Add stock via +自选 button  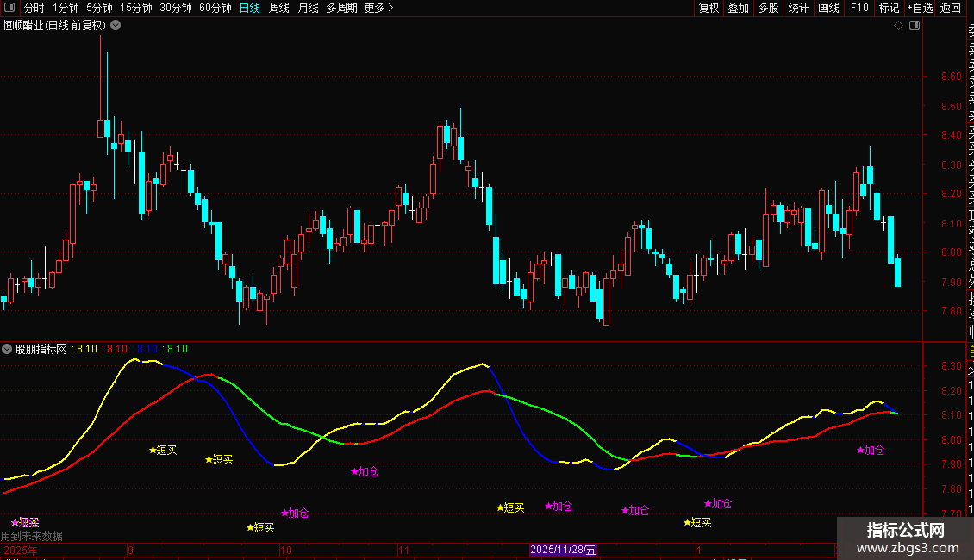(x=920, y=8)
